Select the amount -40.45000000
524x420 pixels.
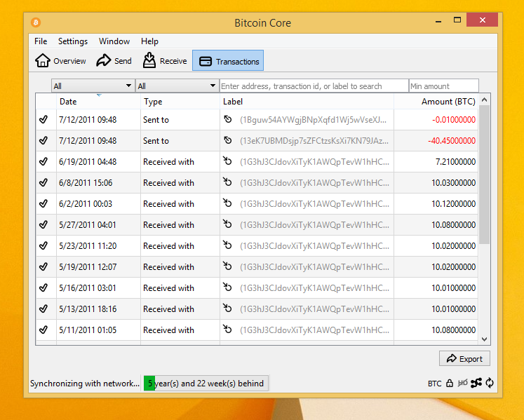click(452, 141)
